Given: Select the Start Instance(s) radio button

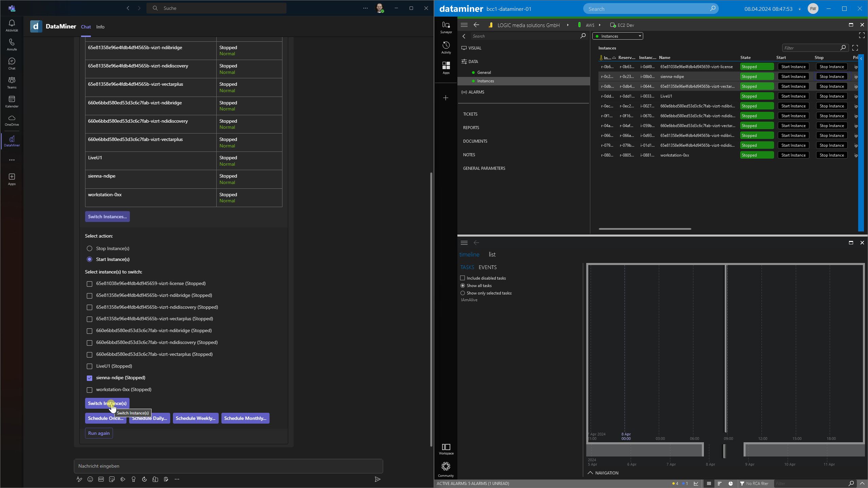Looking at the screenshot, I should [x=90, y=259].
